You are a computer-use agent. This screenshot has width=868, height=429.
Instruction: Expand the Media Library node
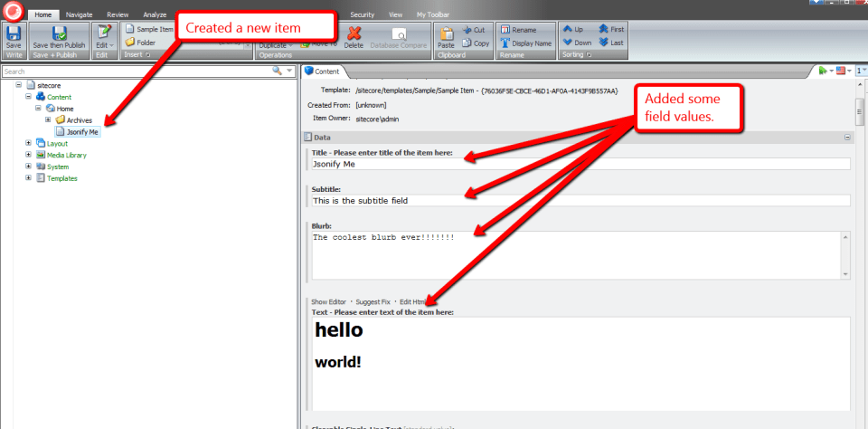28,155
